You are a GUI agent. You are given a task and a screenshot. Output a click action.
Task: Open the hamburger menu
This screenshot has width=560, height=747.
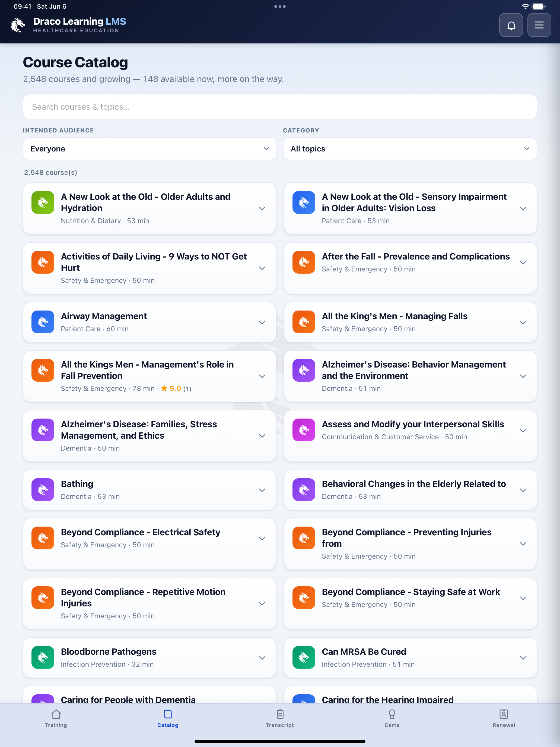pyautogui.click(x=539, y=25)
